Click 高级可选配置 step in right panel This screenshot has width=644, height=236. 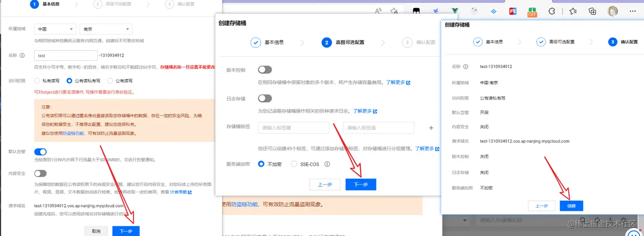pyautogui.click(x=555, y=42)
